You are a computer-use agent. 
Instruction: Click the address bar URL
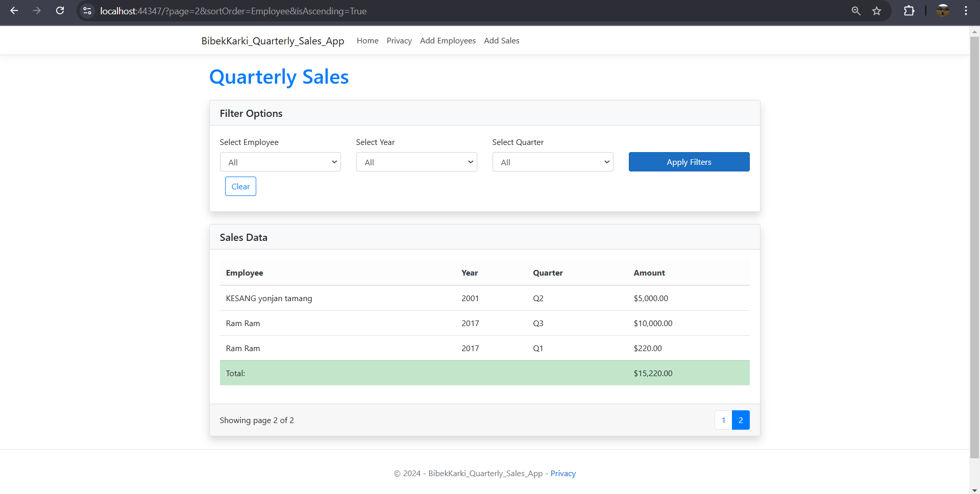click(233, 11)
